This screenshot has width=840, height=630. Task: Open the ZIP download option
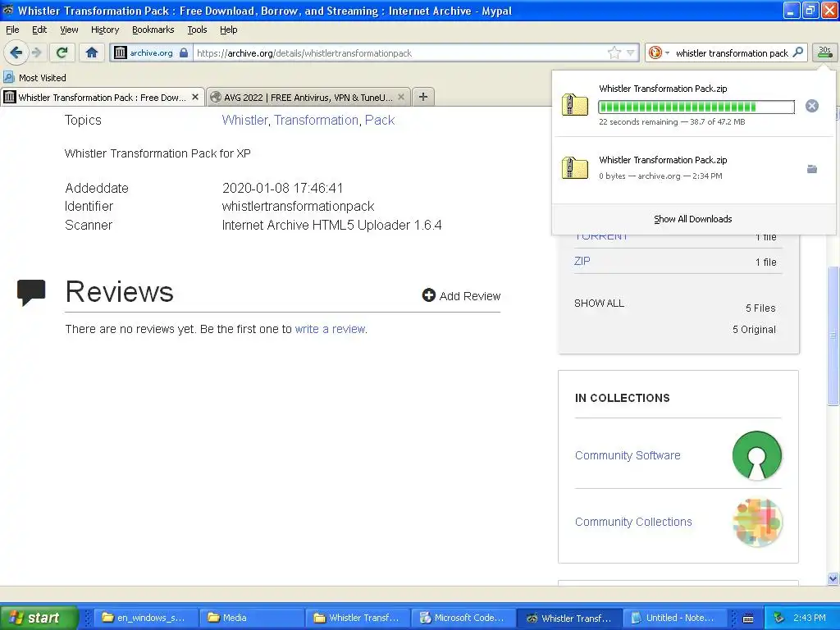point(582,261)
